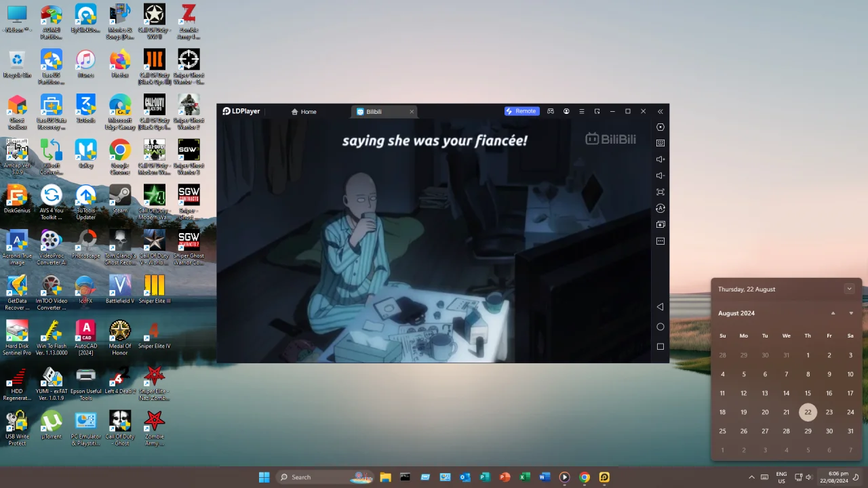Viewport: 868px width, 488px height.
Task: Click the Android back triangle button
Action: 660,307
